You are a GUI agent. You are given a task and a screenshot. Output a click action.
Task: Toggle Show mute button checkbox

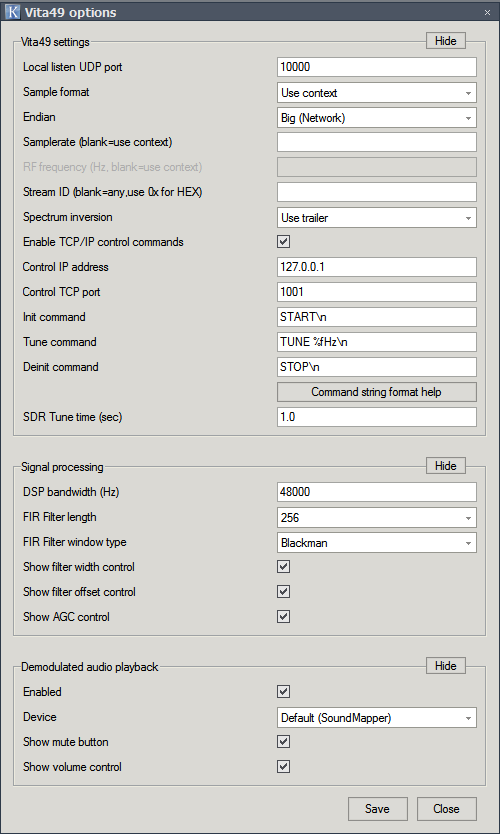284,741
